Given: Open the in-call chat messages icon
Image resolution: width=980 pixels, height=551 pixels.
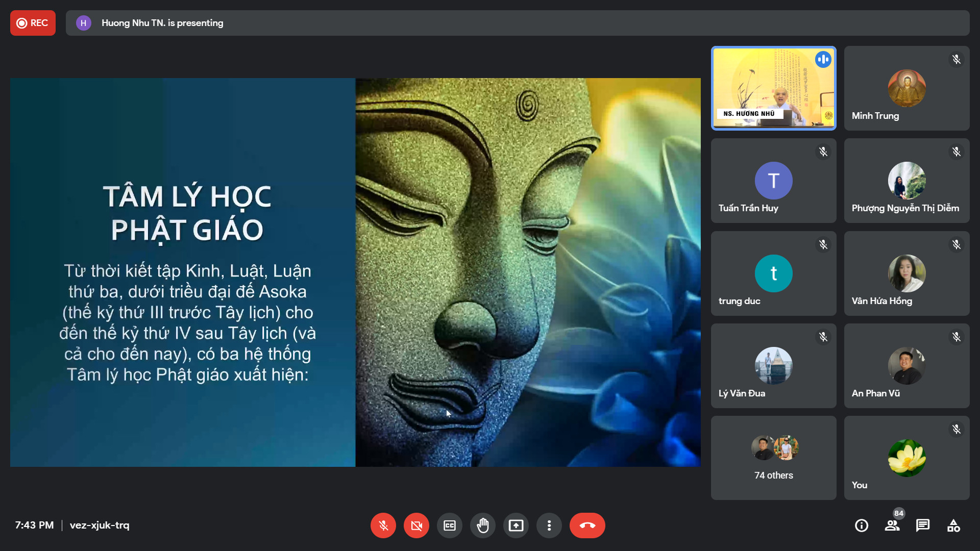Looking at the screenshot, I should [x=923, y=525].
